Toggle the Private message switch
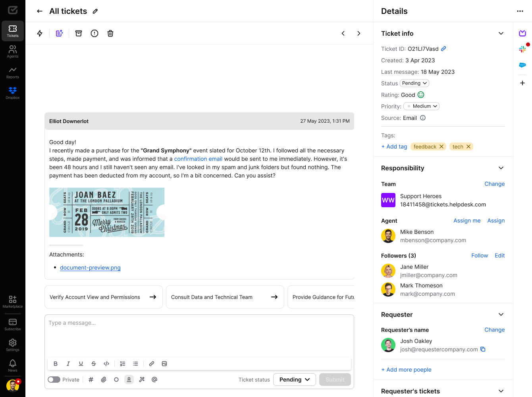This screenshot has height=397, width=532. [x=54, y=380]
